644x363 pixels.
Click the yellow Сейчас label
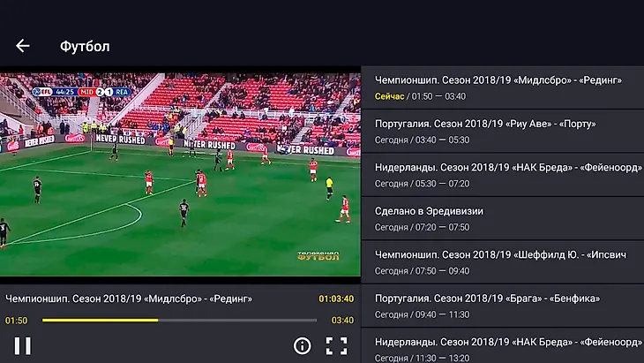coord(389,96)
